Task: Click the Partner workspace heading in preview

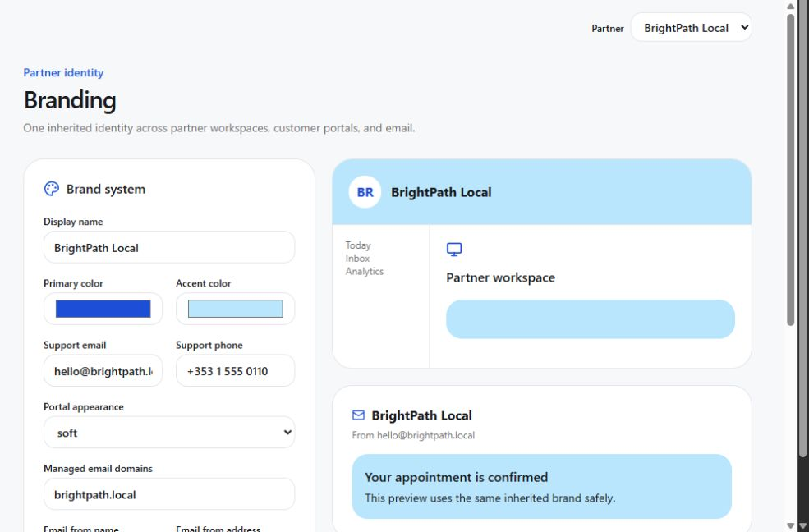Action: coord(500,277)
